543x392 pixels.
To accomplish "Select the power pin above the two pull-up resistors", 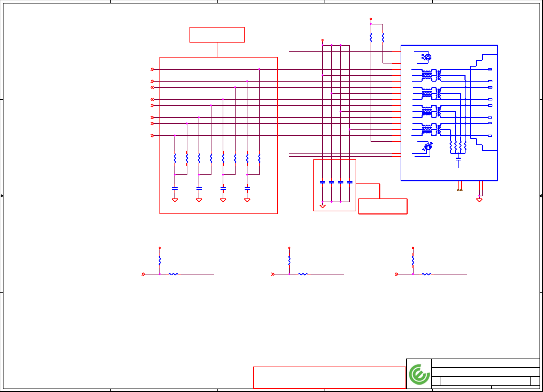I will (x=371, y=19).
